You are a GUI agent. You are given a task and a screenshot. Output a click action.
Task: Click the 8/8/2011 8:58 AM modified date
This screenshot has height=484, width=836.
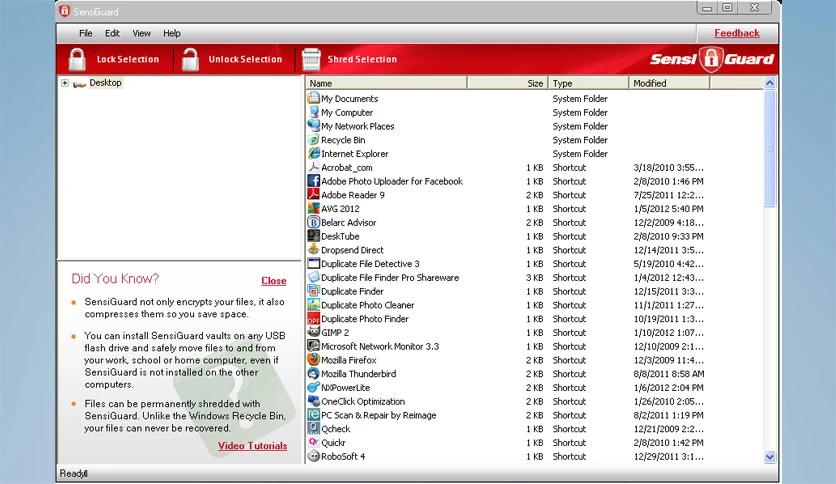coord(669,374)
